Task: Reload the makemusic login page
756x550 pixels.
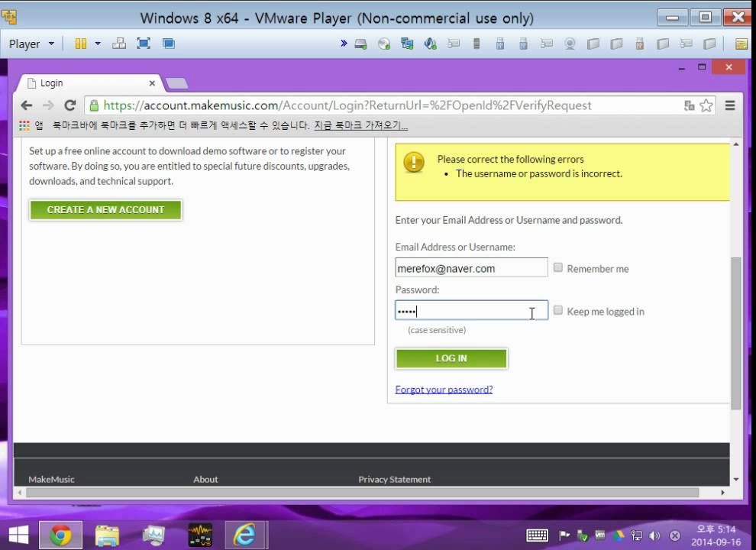Action: coord(70,105)
